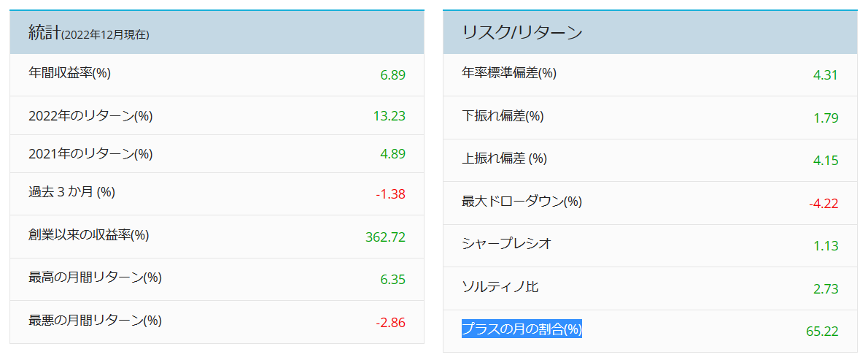Click the 2.73 ソルティノ比 value

pyautogui.click(x=826, y=289)
